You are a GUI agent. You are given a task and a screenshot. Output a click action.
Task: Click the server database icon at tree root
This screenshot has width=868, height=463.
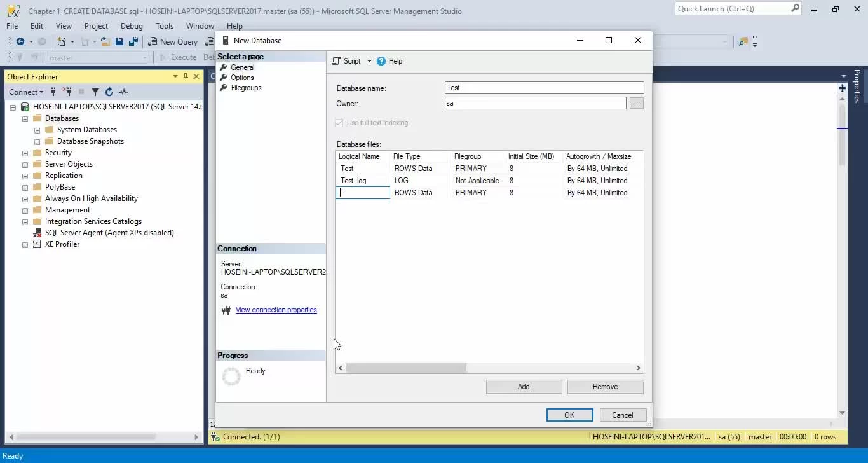(x=25, y=107)
